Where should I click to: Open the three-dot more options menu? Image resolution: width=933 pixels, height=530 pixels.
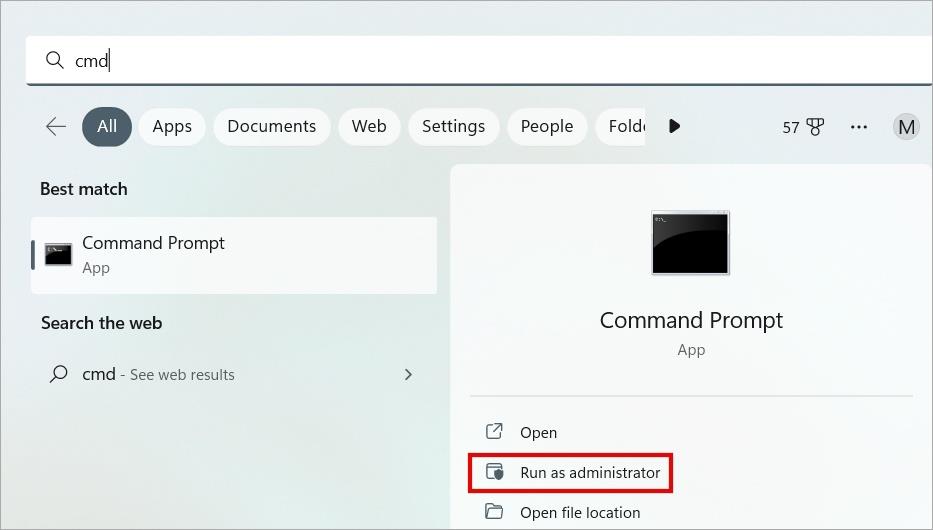tap(859, 127)
